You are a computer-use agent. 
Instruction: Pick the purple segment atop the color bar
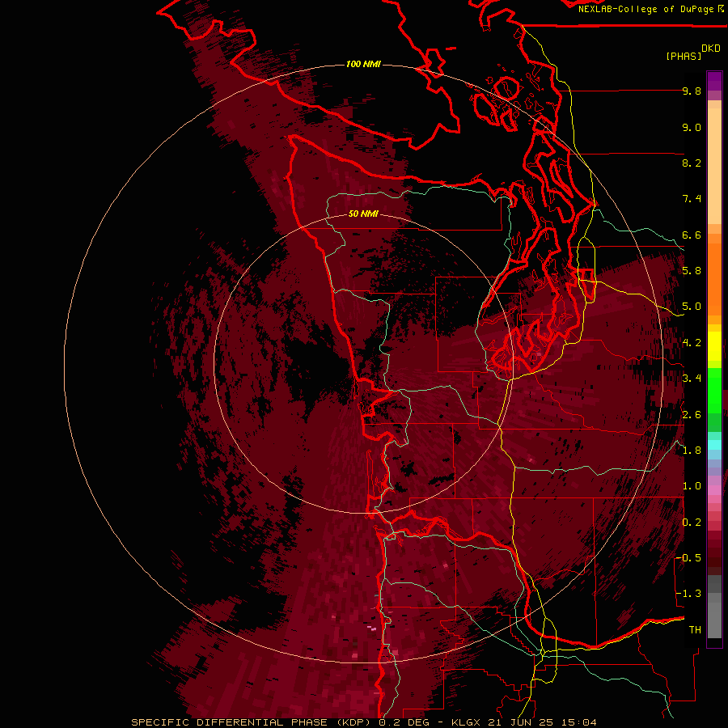click(714, 81)
